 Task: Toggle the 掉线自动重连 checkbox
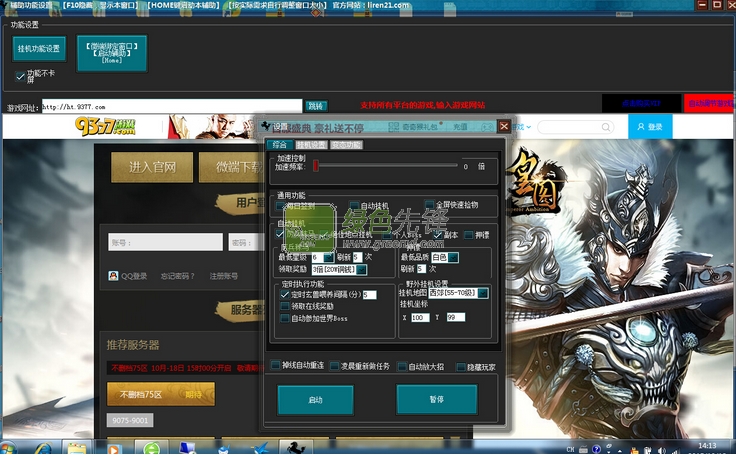[x=276, y=365]
